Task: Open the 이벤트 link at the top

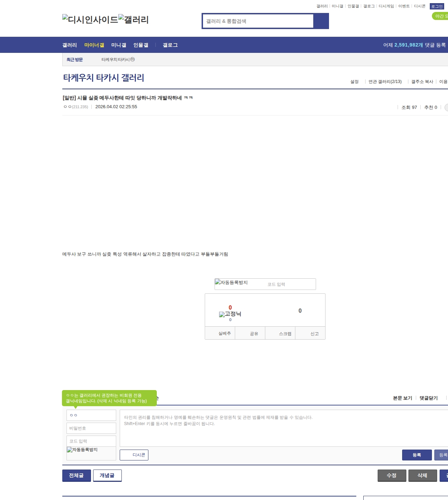Action: click(x=404, y=6)
